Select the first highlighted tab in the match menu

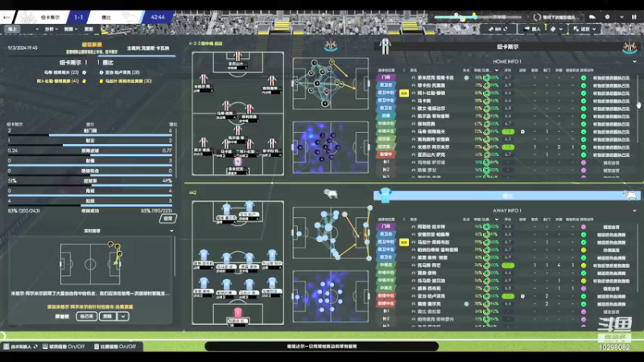coord(12,29)
